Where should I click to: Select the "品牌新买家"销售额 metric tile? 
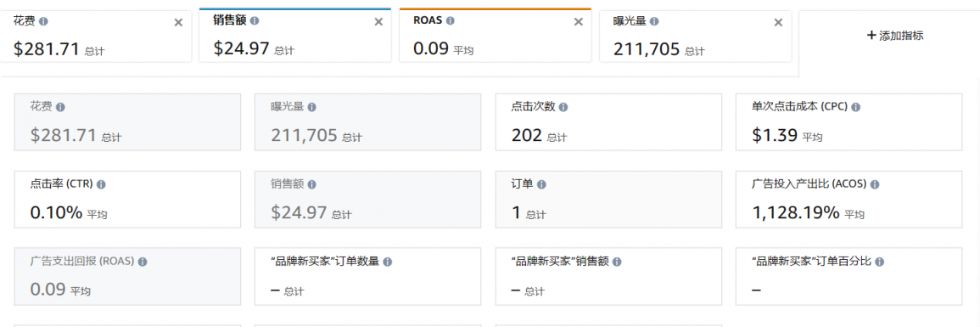[608, 276]
